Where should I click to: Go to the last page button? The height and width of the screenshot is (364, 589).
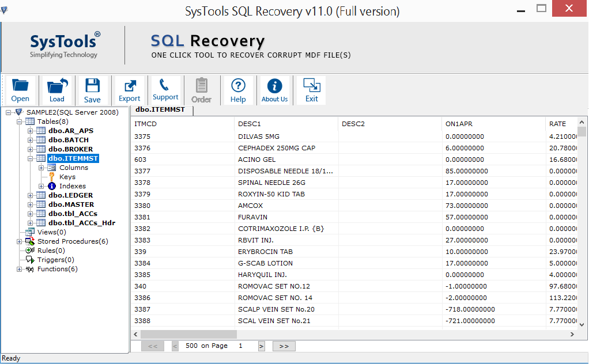click(x=284, y=346)
